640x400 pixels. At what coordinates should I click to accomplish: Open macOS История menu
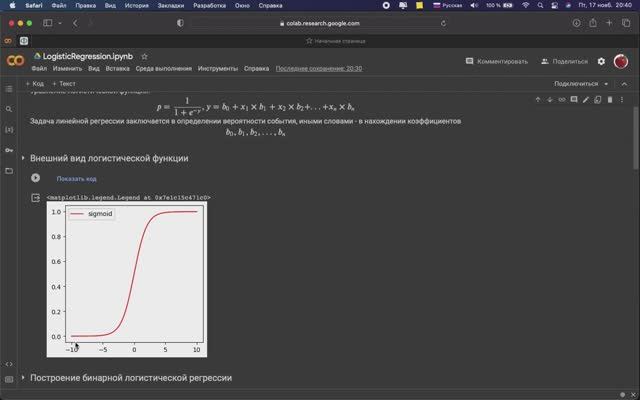tap(137, 6)
